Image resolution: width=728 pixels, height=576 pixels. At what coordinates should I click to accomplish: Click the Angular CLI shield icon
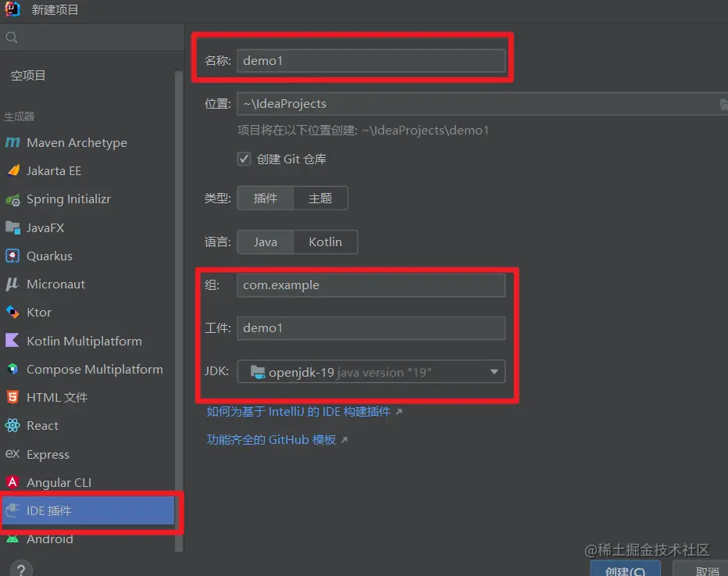(12, 482)
